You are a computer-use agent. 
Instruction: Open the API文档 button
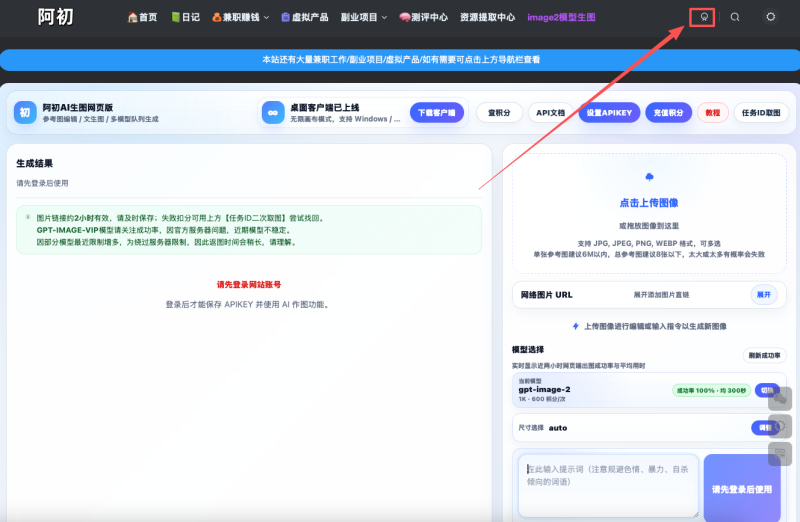pos(551,113)
